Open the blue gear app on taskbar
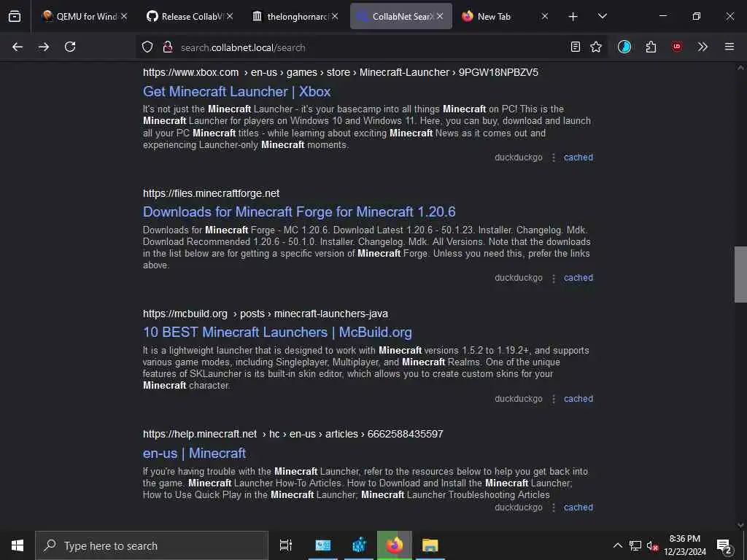Screen dimensions: 747x560 [x=359, y=545]
